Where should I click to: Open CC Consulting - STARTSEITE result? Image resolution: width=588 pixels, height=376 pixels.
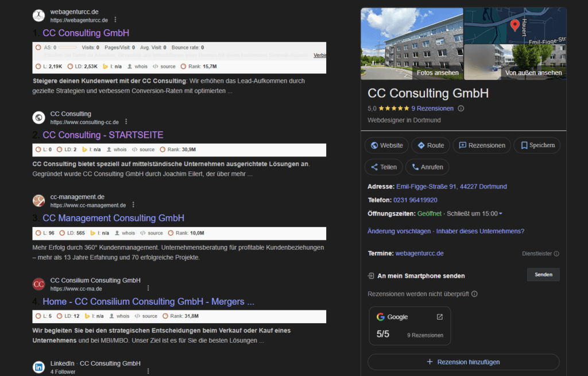(103, 135)
